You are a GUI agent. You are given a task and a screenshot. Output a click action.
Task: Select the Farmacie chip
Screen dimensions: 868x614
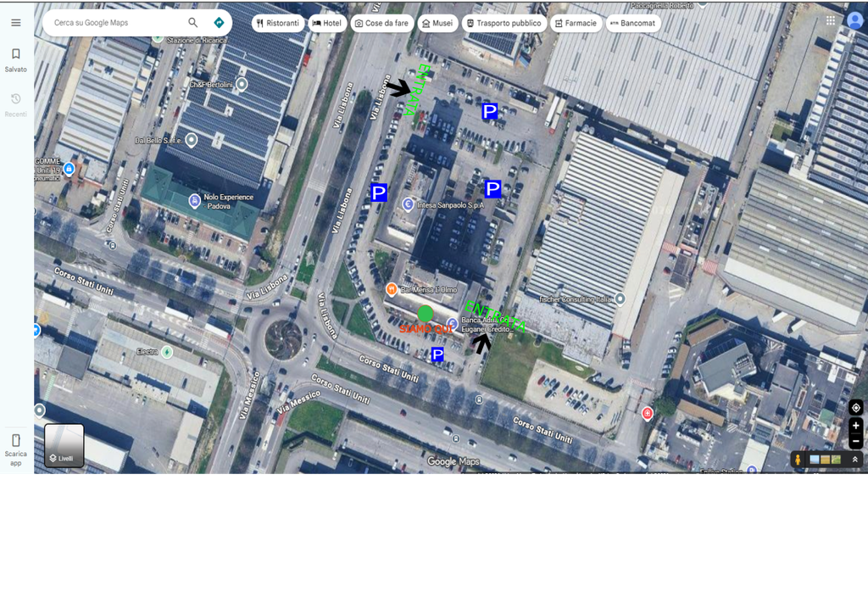tap(576, 23)
